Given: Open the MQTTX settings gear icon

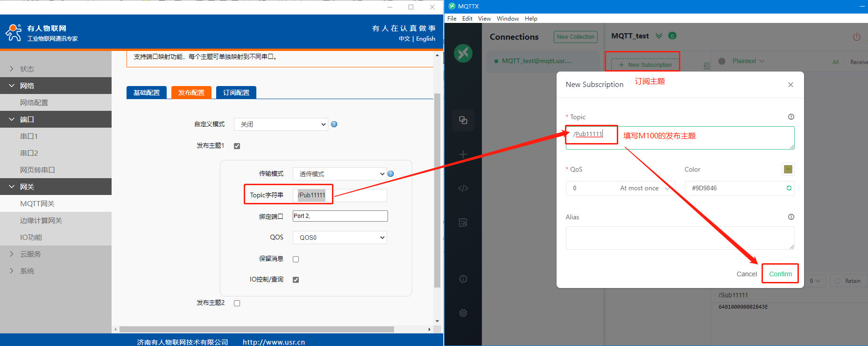Looking at the screenshot, I should pos(463,313).
